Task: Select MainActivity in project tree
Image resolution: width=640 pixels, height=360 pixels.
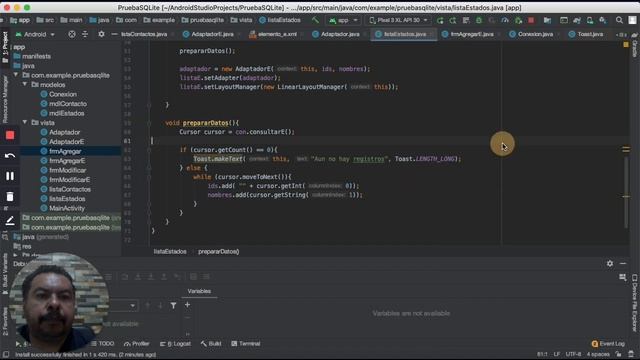Action: (67, 208)
